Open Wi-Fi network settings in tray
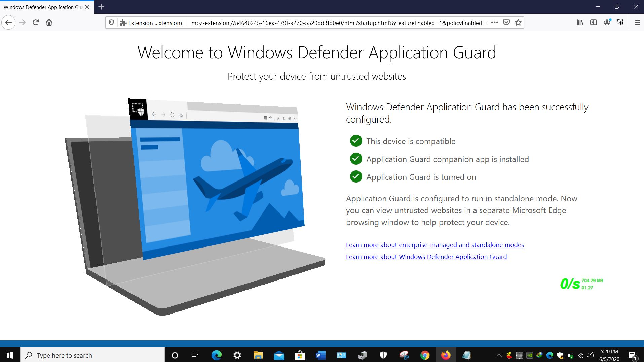Image resolution: width=644 pixels, height=362 pixels. pos(580,355)
